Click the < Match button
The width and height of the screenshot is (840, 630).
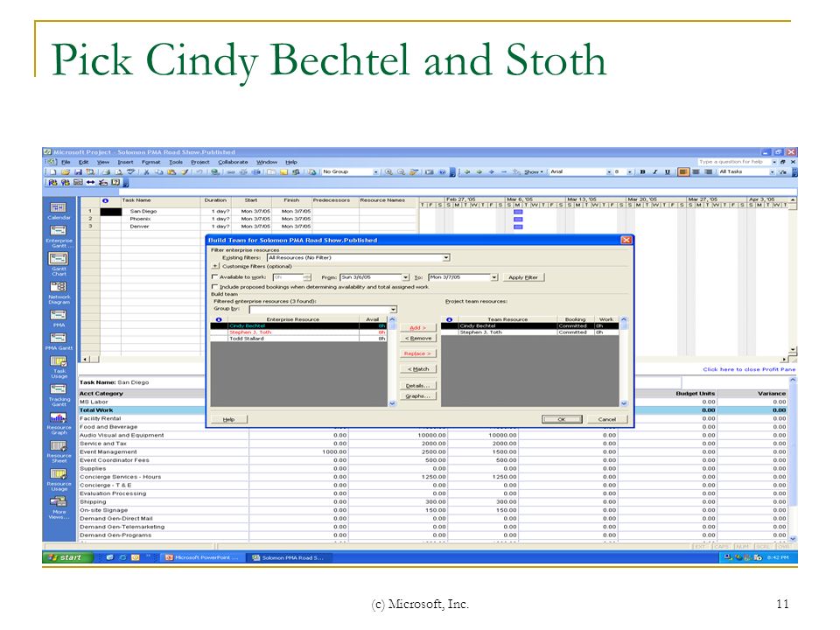(418, 369)
